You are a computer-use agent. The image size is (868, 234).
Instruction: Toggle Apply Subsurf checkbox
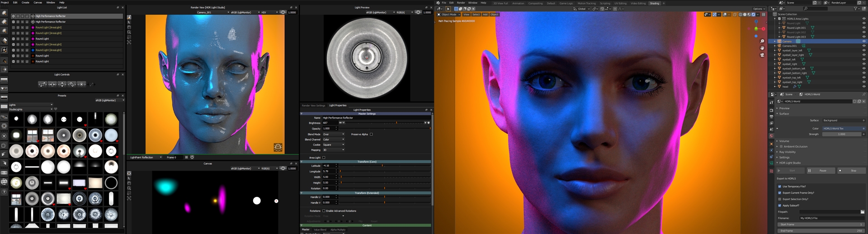coord(779,205)
